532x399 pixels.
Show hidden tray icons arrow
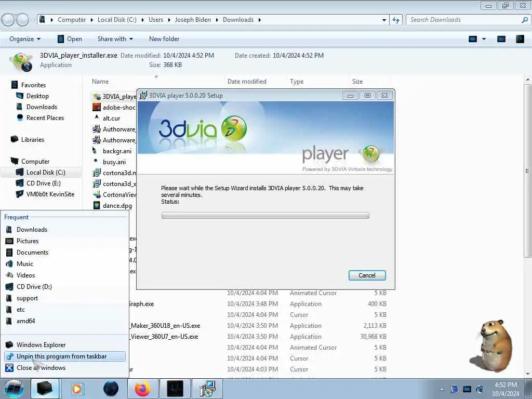[442, 389]
